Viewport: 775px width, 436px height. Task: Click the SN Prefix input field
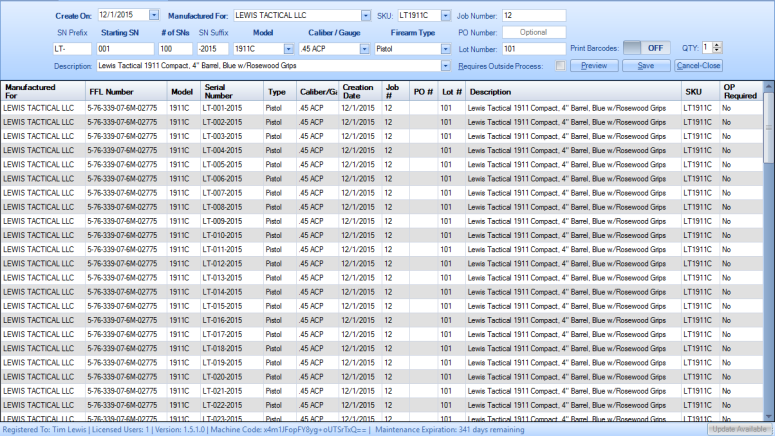[72, 49]
